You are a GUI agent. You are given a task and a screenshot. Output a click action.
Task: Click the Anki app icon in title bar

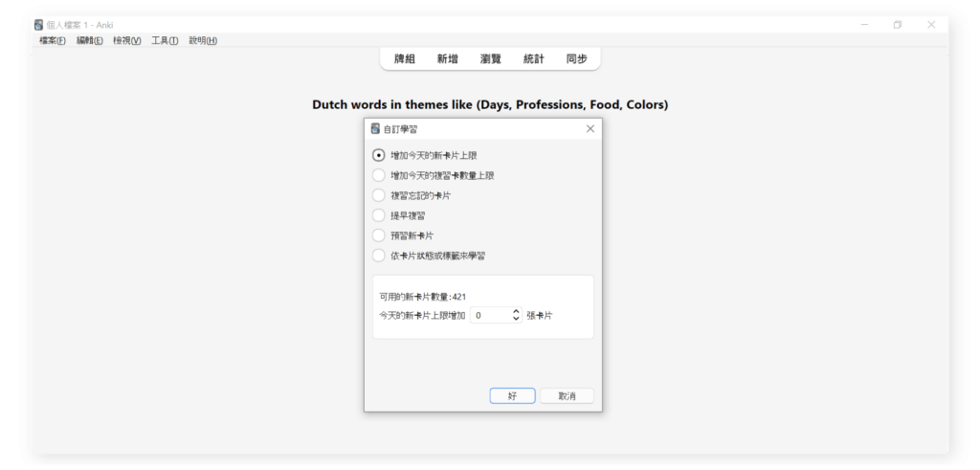coord(39,24)
